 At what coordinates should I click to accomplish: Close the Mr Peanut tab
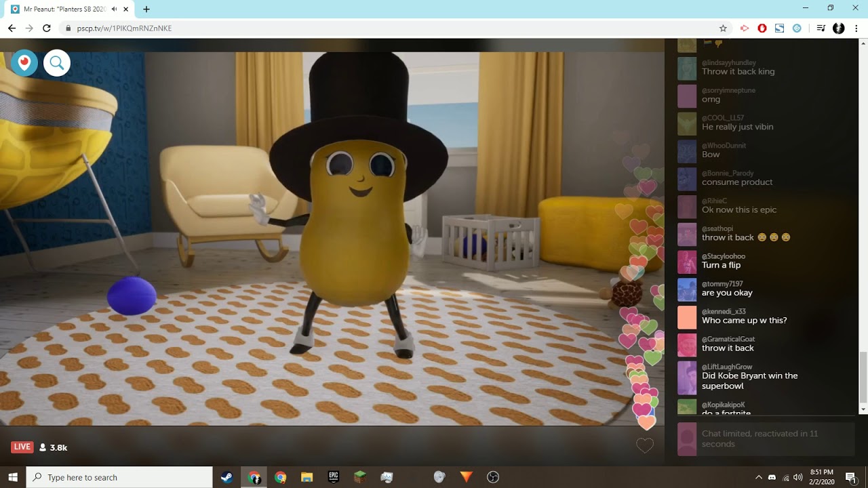[x=127, y=9]
